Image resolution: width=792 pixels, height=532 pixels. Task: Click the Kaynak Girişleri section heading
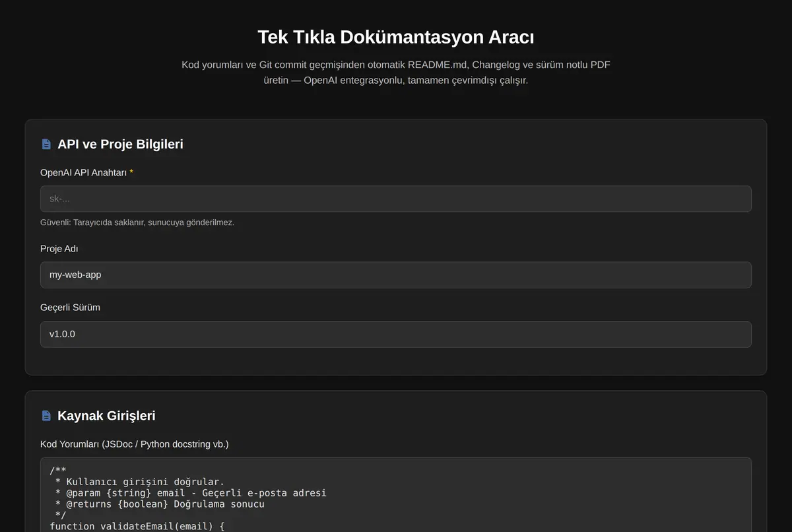click(x=106, y=416)
